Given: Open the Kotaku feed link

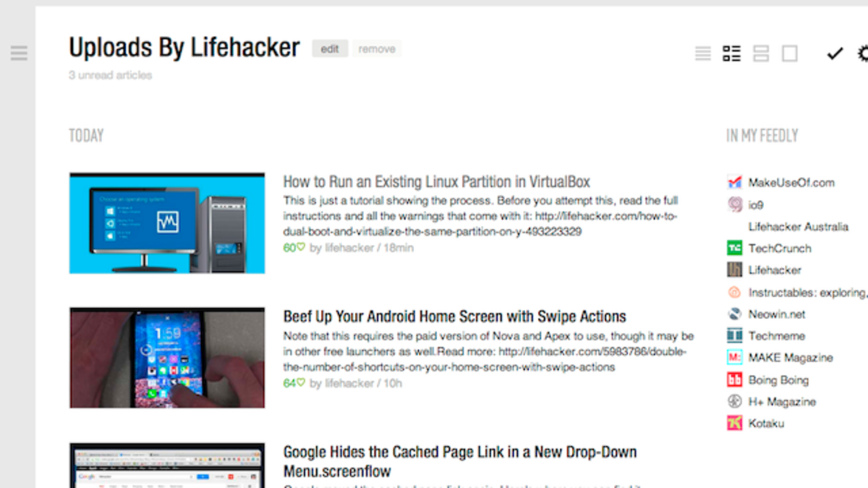Looking at the screenshot, I should (766, 423).
